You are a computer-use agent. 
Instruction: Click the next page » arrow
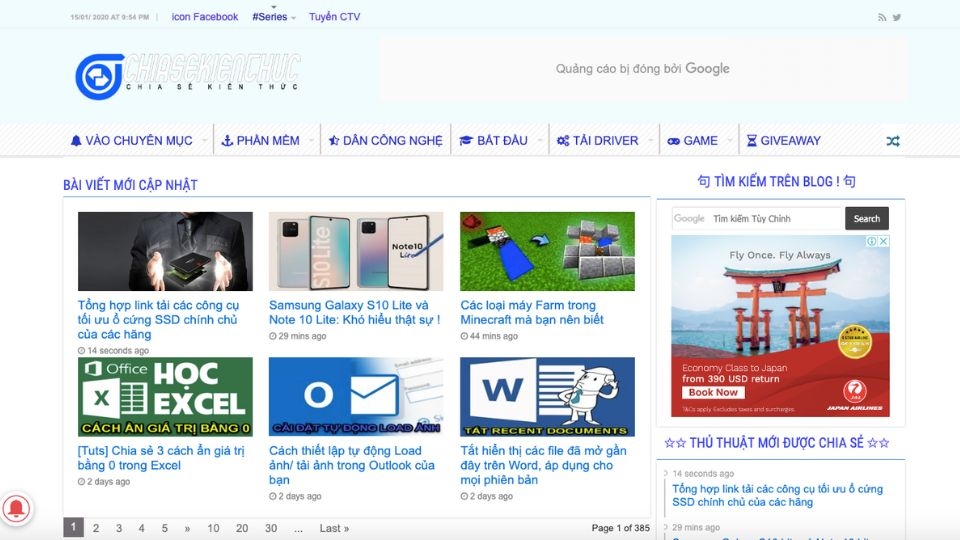click(187, 528)
